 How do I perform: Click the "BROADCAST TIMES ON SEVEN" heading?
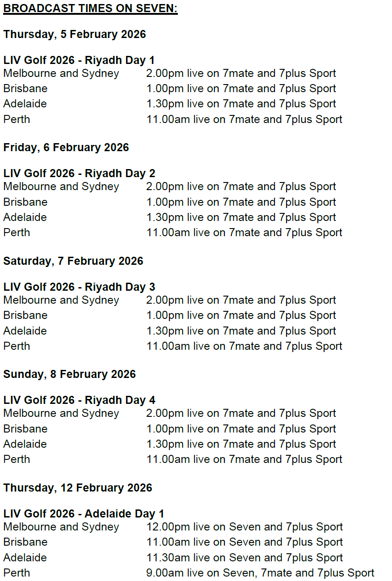tap(90, 8)
